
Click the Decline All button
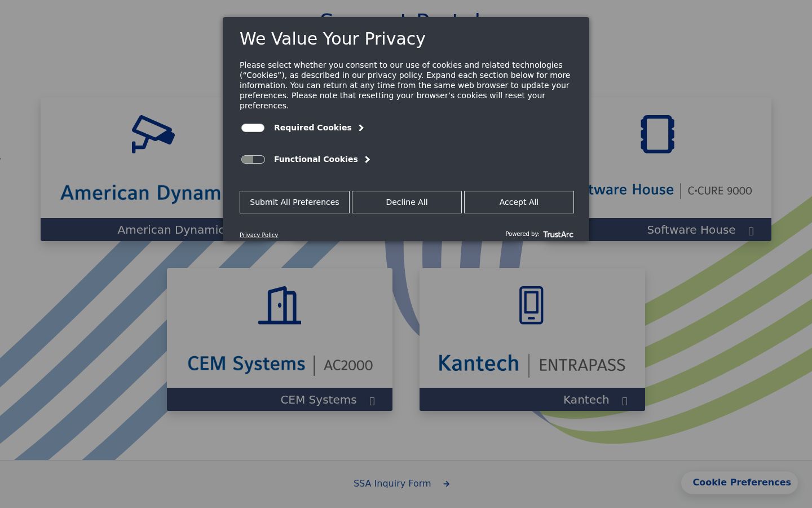[x=407, y=202]
